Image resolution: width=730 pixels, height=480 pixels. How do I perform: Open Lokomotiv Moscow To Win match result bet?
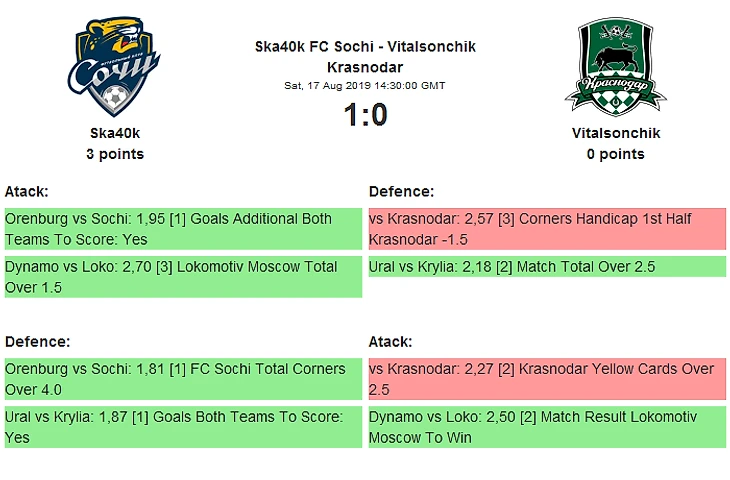[547, 427]
